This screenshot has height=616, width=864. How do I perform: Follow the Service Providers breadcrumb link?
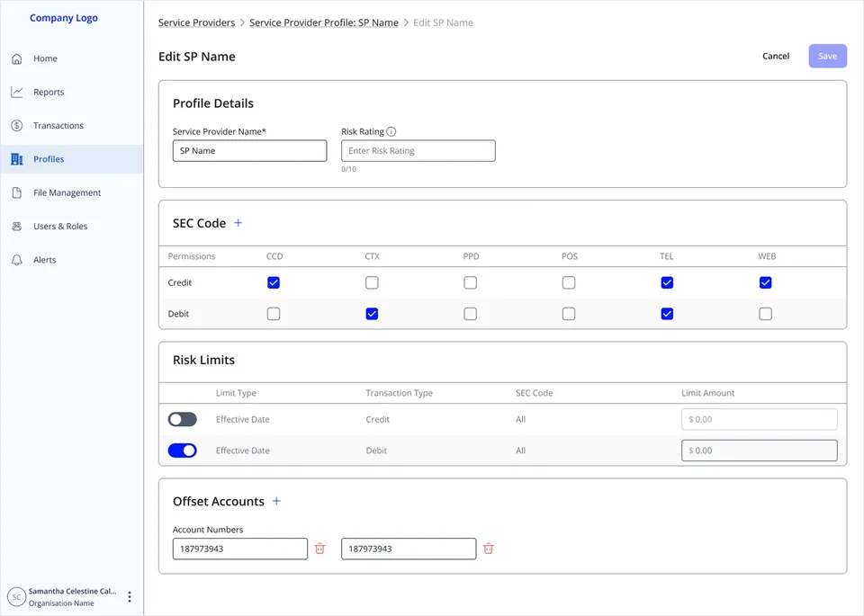coord(197,22)
